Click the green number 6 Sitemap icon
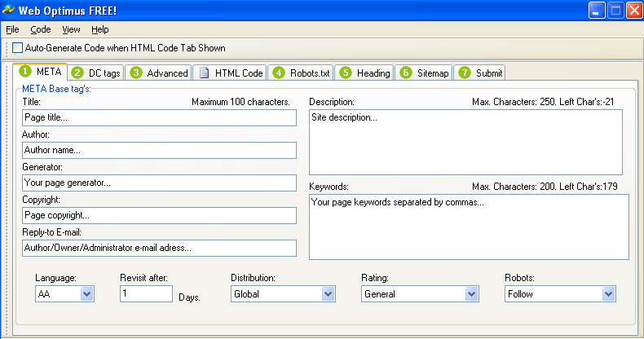Viewport: 644px width, 339px height. (x=407, y=73)
